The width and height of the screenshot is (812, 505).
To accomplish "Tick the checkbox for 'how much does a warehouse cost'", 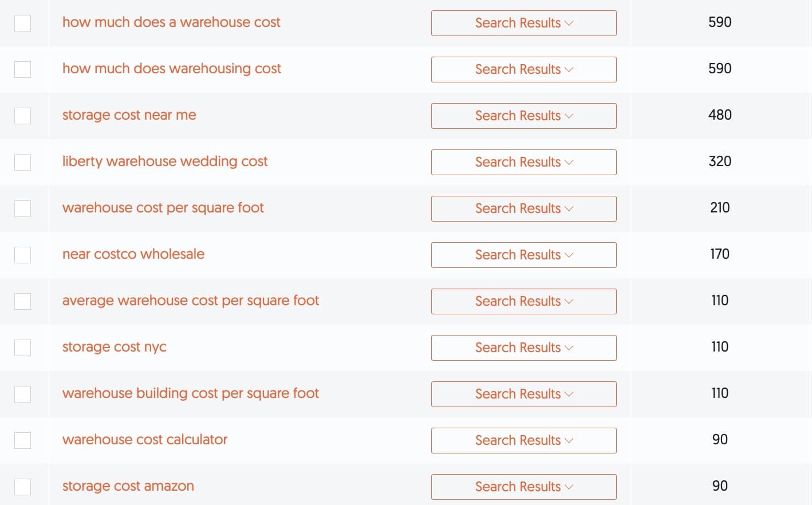I will coord(22,23).
